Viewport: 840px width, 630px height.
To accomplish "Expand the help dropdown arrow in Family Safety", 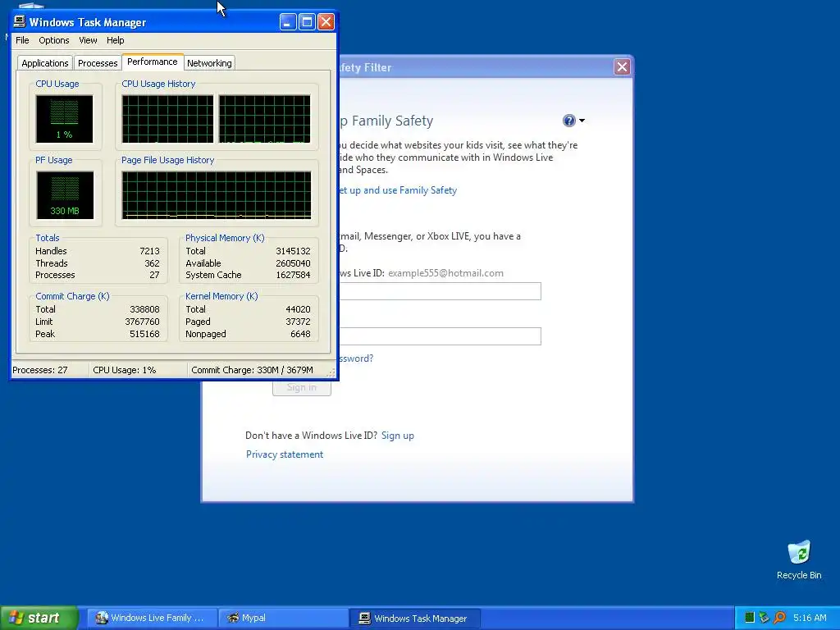I will point(582,121).
